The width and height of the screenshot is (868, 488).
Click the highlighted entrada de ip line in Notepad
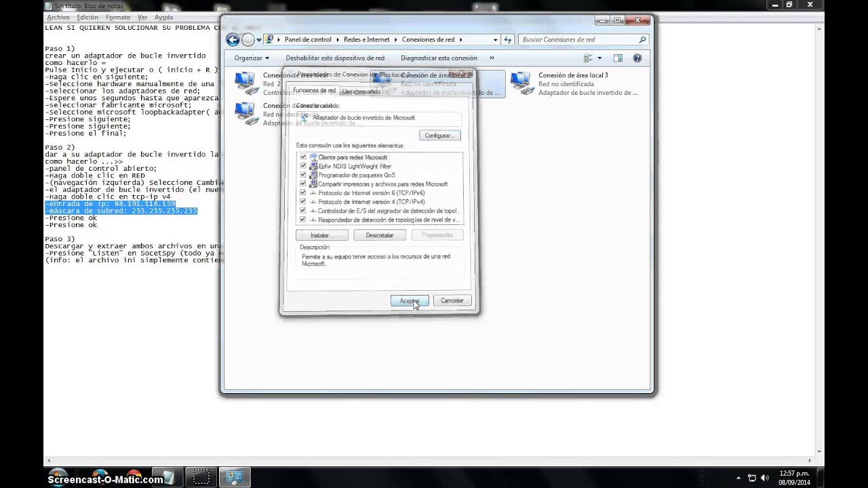tap(111, 204)
